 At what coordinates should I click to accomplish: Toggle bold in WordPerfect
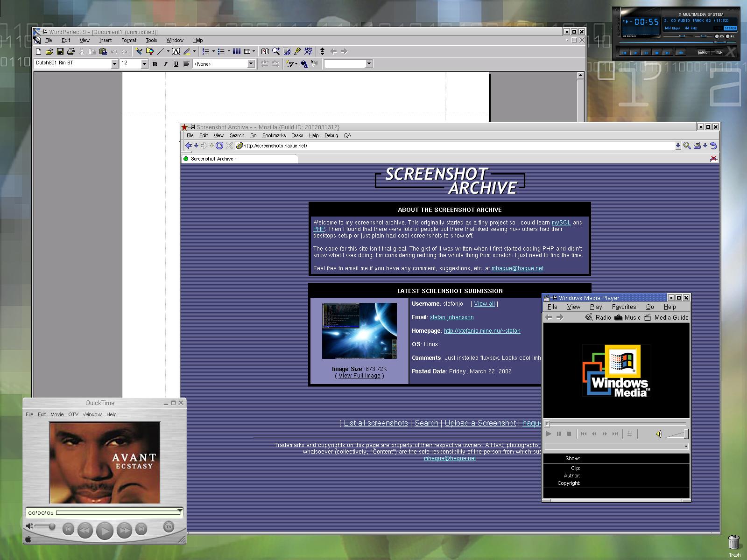coord(155,64)
